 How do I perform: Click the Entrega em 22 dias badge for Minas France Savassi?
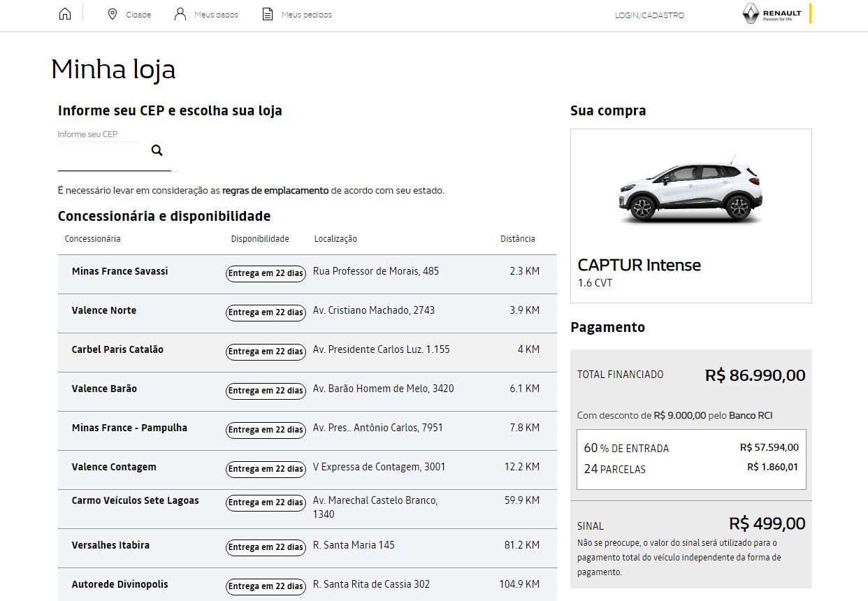click(266, 273)
